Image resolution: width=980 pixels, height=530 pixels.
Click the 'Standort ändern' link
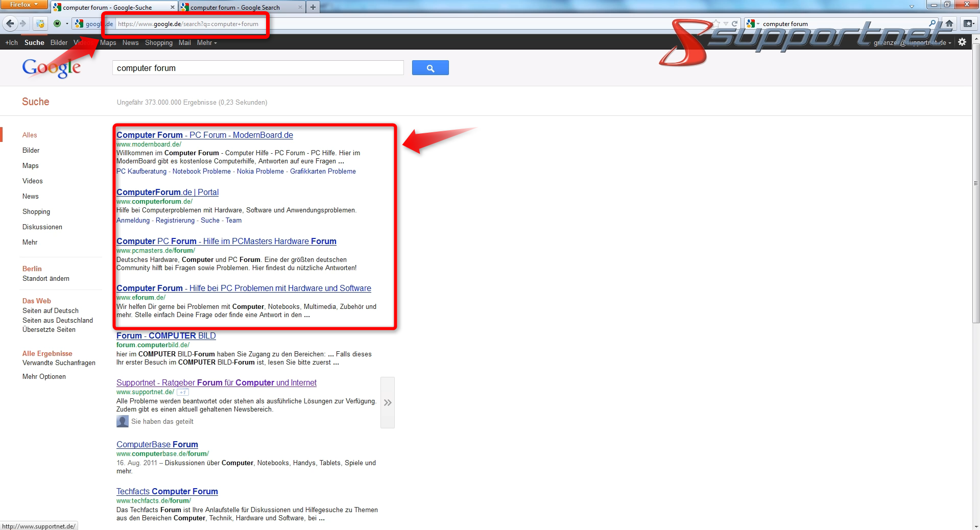pyautogui.click(x=45, y=278)
